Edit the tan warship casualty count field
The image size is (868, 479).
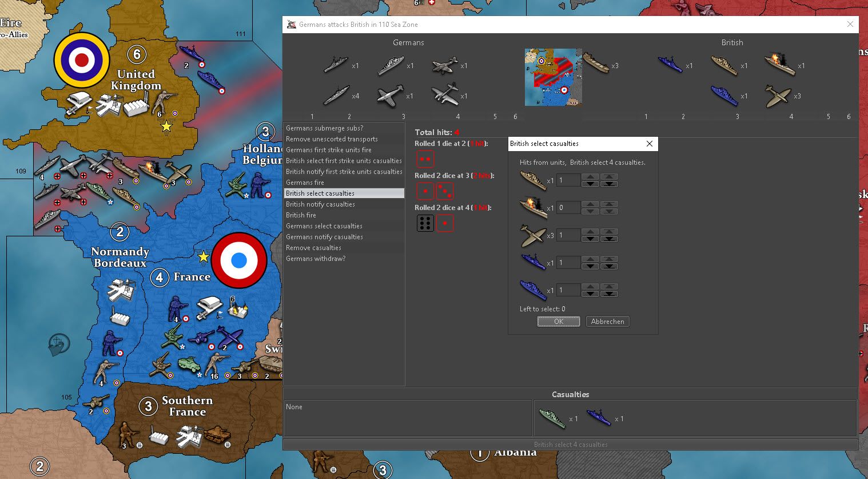pyautogui.click(x=568, y=180)
